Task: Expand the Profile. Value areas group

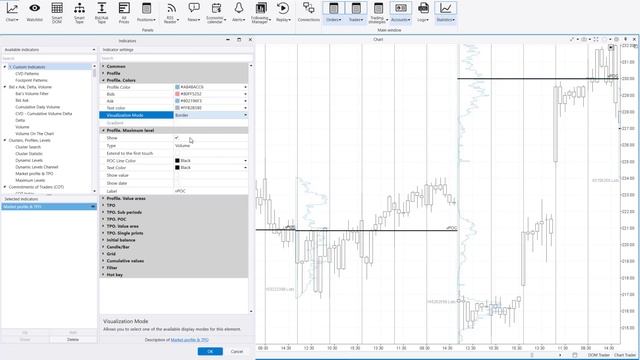Action: pos(103,198)
